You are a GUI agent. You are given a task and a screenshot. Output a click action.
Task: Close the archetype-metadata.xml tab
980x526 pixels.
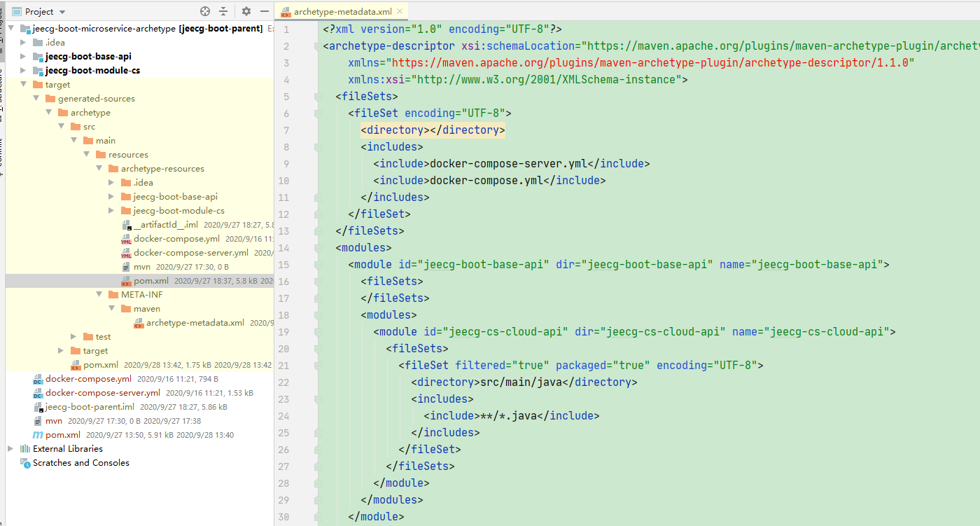pos(400,12)
